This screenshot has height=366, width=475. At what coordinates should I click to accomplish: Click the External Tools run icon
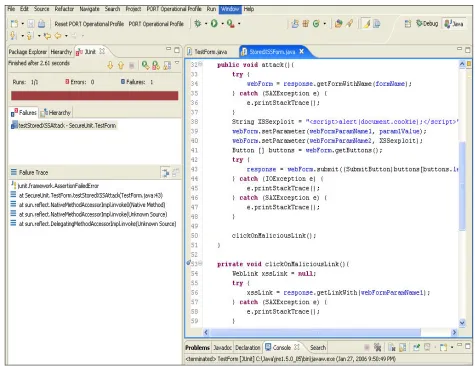click(230, 23)
